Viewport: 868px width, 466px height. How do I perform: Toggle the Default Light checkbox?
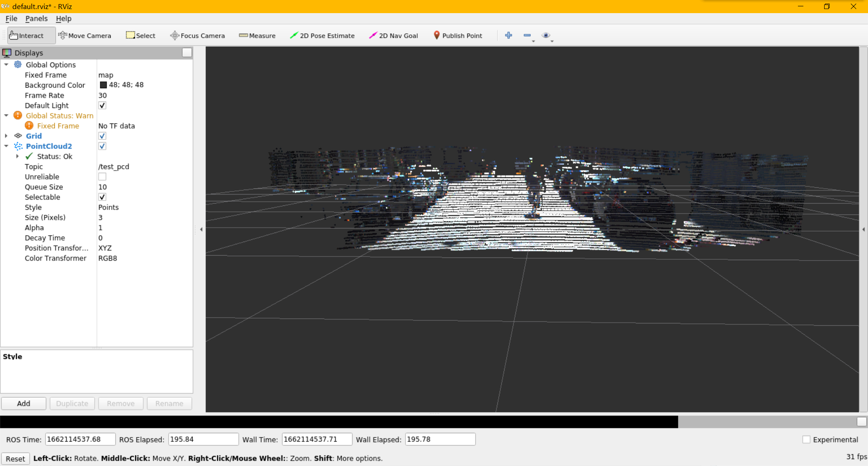[102, 105]
